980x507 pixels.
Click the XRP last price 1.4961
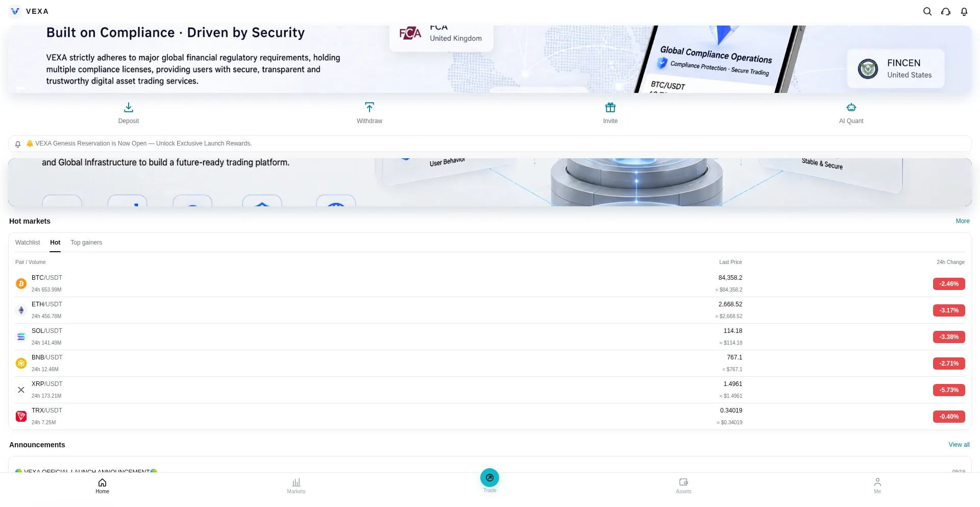(733, 384)
